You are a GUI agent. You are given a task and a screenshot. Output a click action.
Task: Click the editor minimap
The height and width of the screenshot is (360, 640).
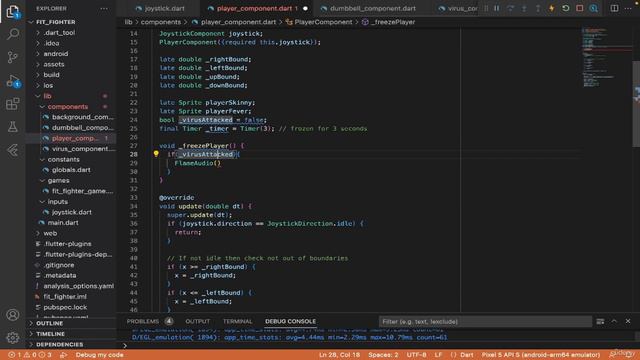606,57
